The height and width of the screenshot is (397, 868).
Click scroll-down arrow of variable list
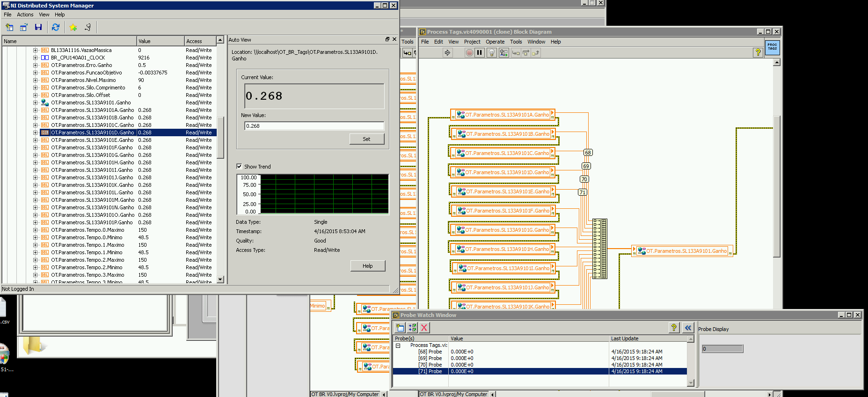[x=220, y=279]
